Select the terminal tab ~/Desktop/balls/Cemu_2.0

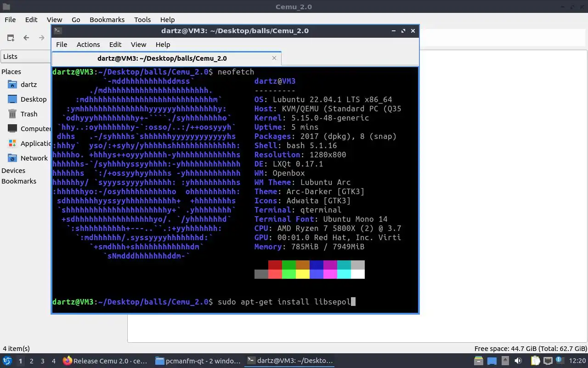[162, 58]
